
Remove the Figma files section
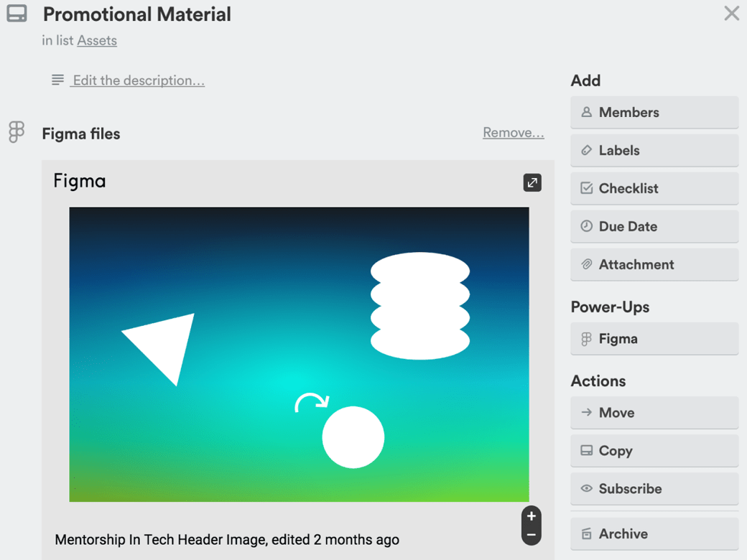coord(513,132)
